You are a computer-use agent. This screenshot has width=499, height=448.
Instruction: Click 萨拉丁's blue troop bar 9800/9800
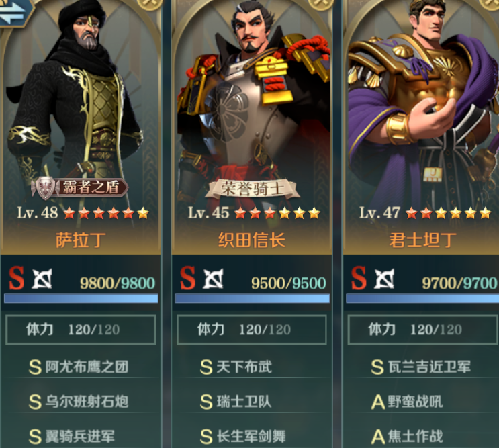(x=81, y=298)
